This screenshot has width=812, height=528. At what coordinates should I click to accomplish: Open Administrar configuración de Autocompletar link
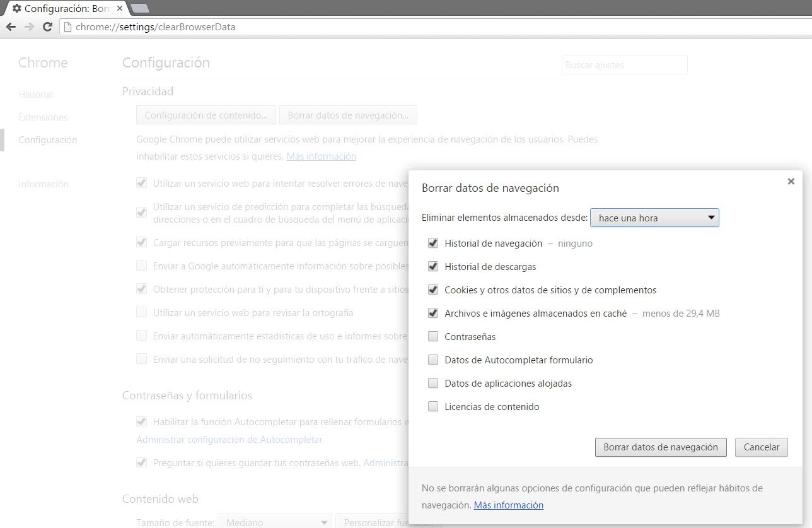tap(229, 440)
